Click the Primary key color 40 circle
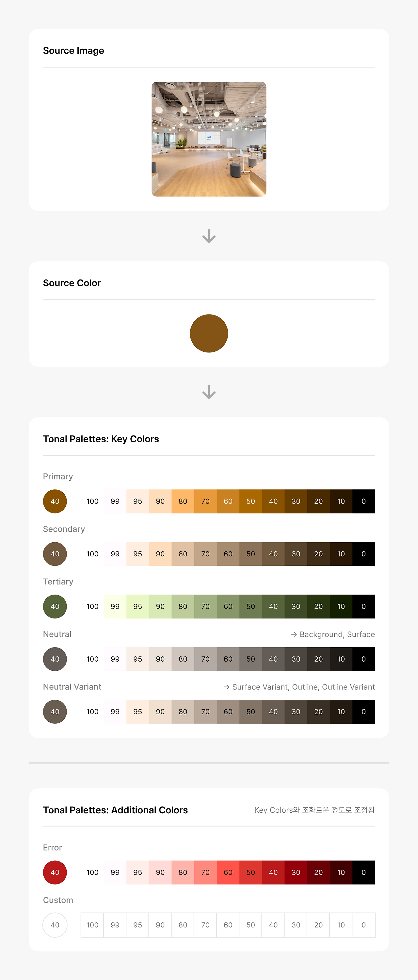This screenshot has width=418, height=980. coord(55,501)
